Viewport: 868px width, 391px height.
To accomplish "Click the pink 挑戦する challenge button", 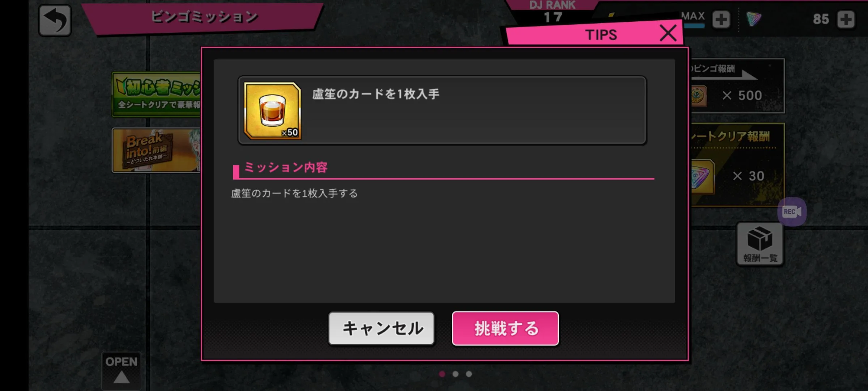I will 505,328.
